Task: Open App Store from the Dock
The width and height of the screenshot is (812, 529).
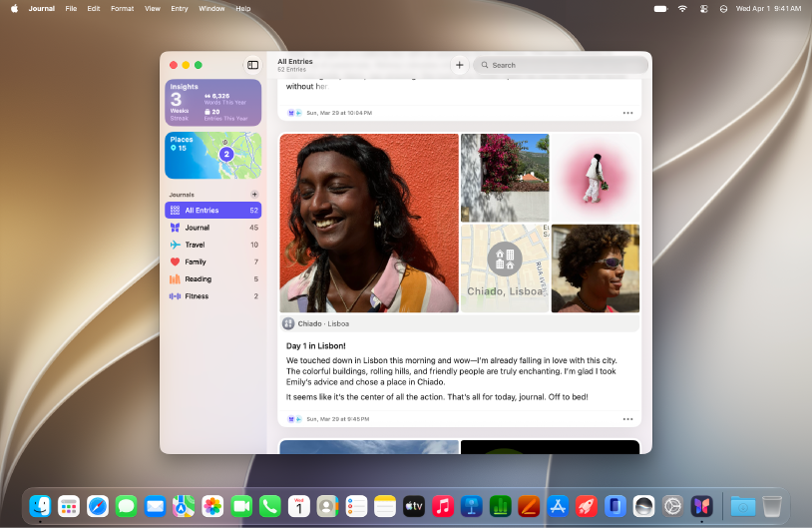Action: coord(558,506)
